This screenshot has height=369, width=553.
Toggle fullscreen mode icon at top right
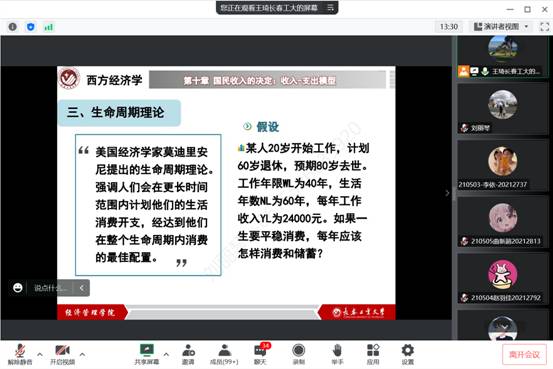(545, 27)
